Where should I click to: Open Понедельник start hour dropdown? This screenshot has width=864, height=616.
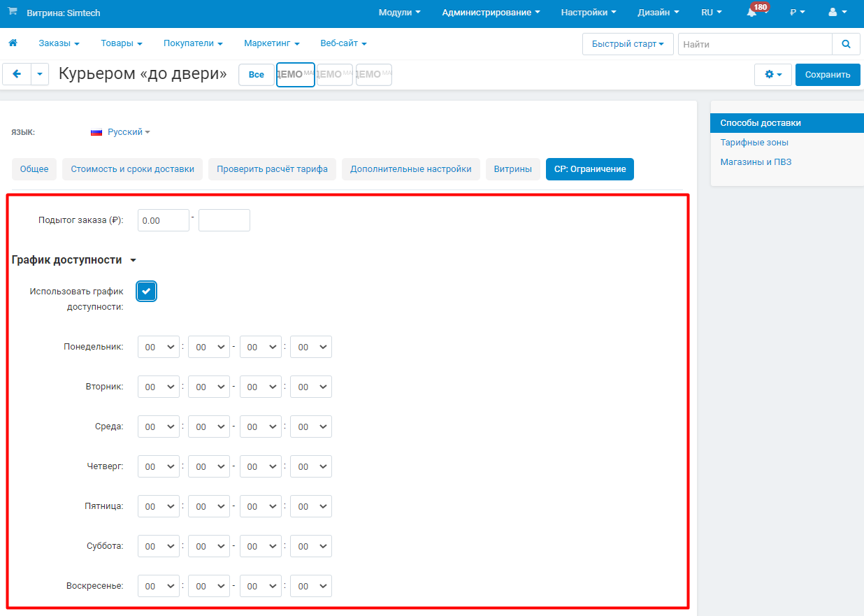pyautogui.click(x=159, y=348)
